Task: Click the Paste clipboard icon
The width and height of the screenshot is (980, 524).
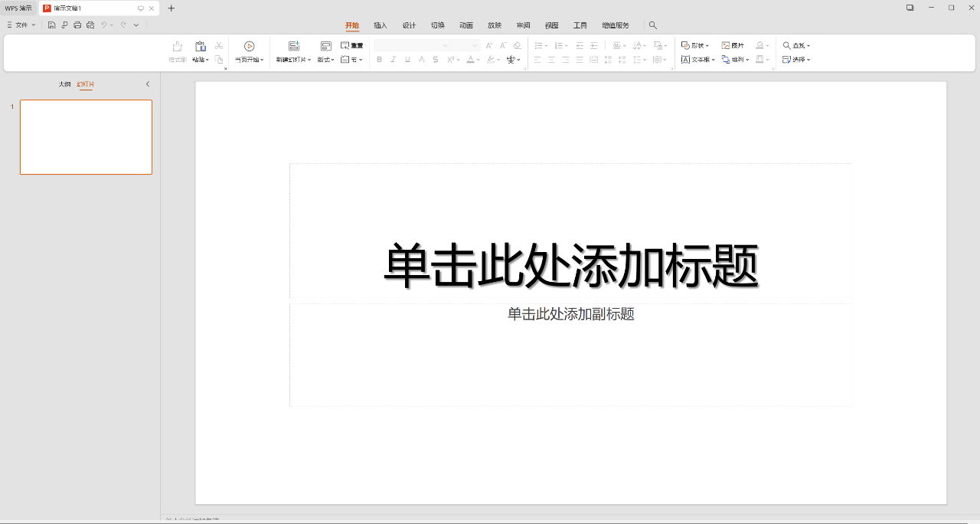Action: [201, 47]
